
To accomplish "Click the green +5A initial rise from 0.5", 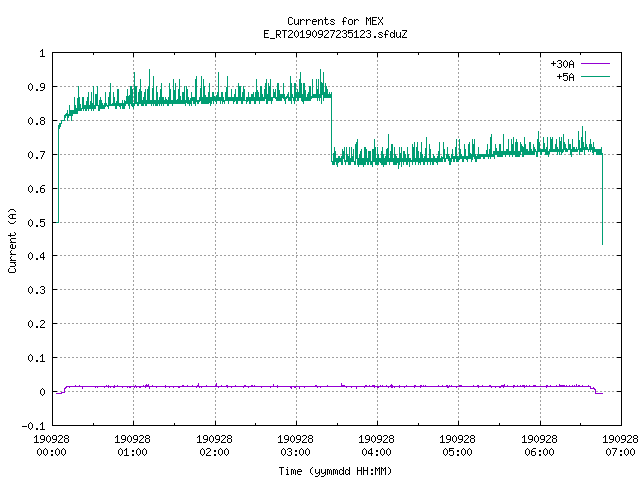I will (x=58, y=176).
